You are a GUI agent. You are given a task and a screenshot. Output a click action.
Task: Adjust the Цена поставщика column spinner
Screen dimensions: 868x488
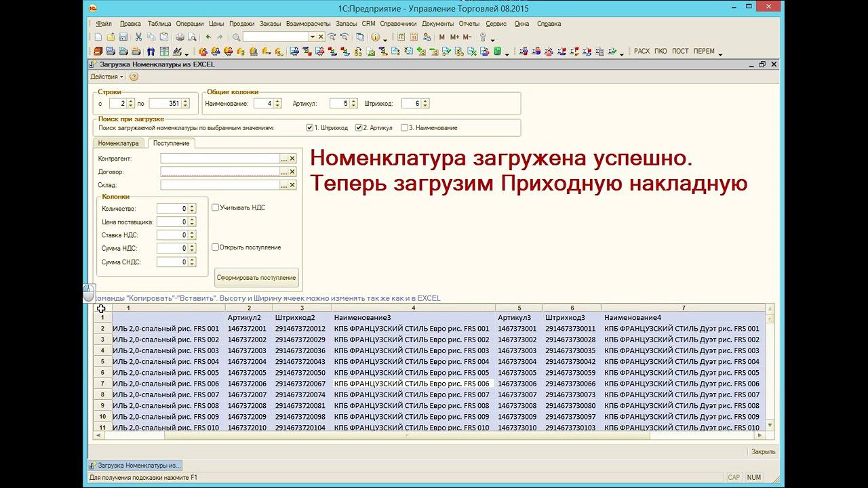(x=192, y=222)
